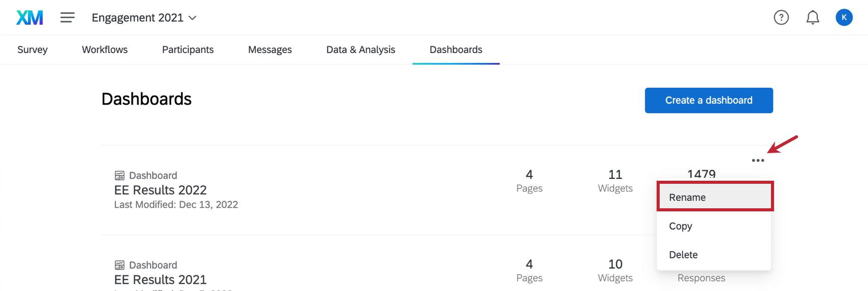
Task: Select the Dashboards tab
Action: [x=456, y=50]
